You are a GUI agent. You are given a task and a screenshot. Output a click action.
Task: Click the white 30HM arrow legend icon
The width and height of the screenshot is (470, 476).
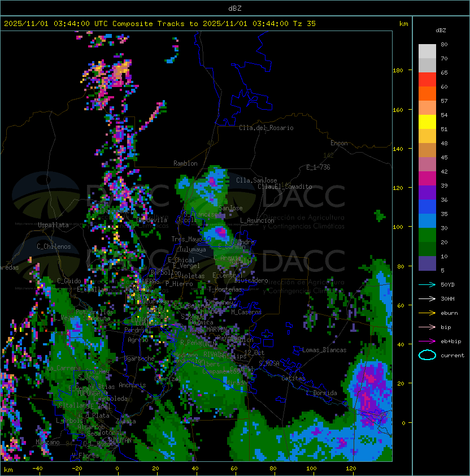[x=427, y=298]
